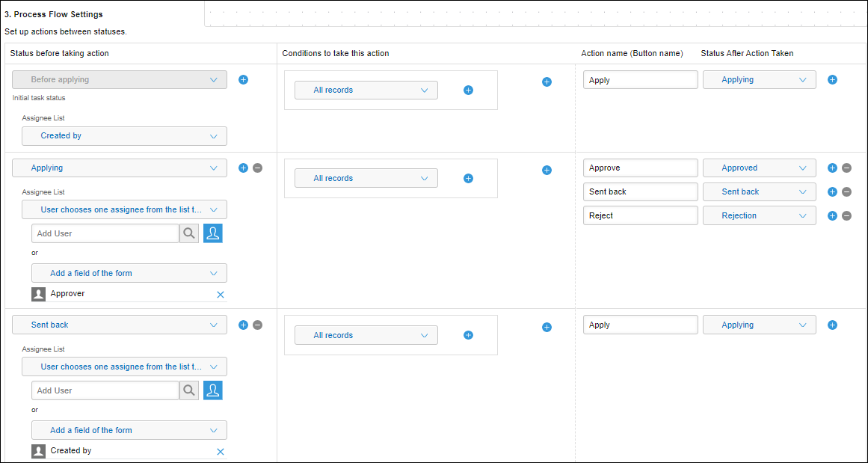Select the Approver assignee entry
Viewport: 868px width, 463px height.
coord(129,294)
